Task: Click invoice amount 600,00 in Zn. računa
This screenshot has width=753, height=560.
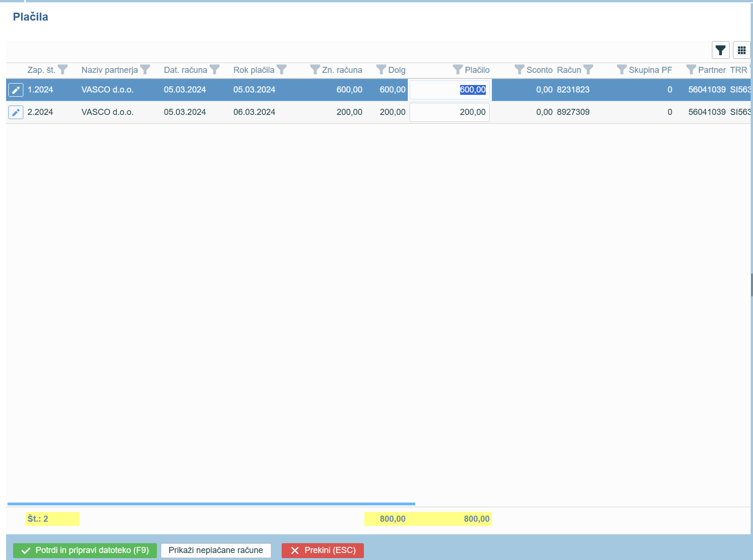Action: 349,90
